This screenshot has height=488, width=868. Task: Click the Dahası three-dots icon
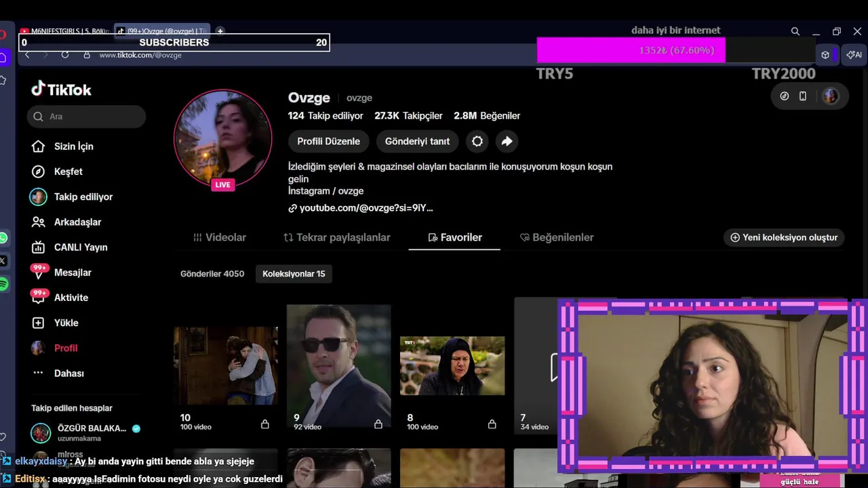[x=39, y=373]
